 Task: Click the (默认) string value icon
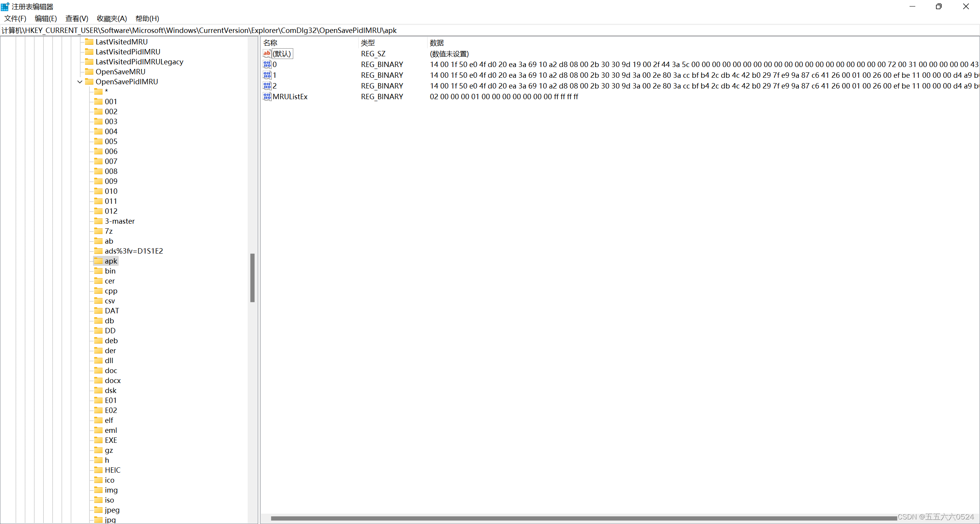(x=267, y=54)
